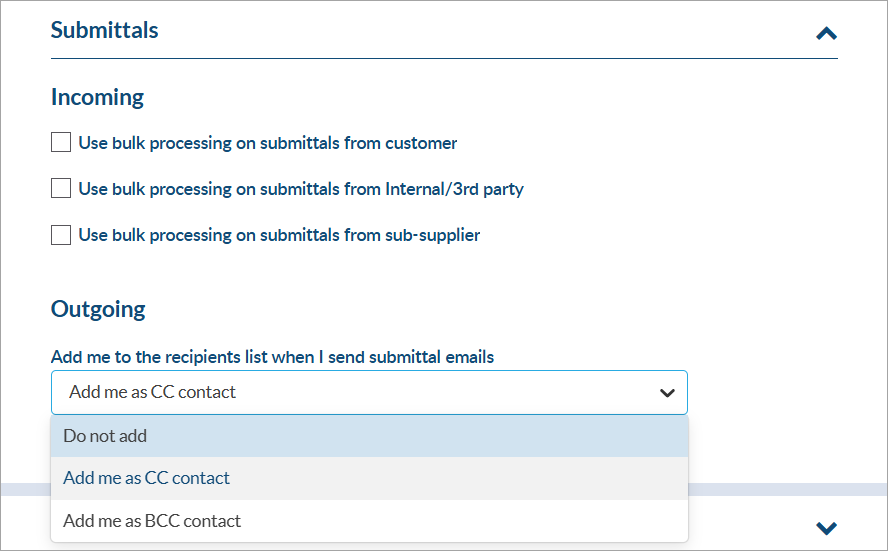The height and width of the screenshot is (551, 888).
Task: Select 'Add me as CC contact' from the list
Action: coord(369,478)
